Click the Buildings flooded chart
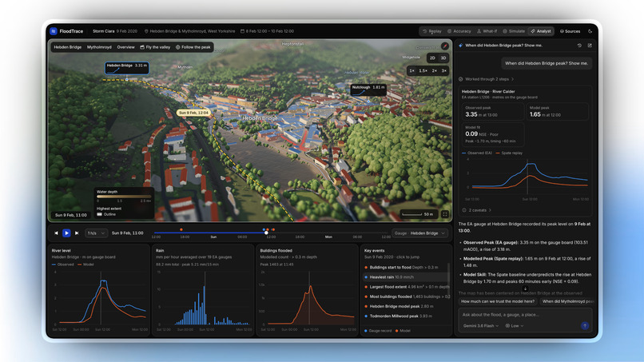The image size is (644, 362). click(308, 299)
